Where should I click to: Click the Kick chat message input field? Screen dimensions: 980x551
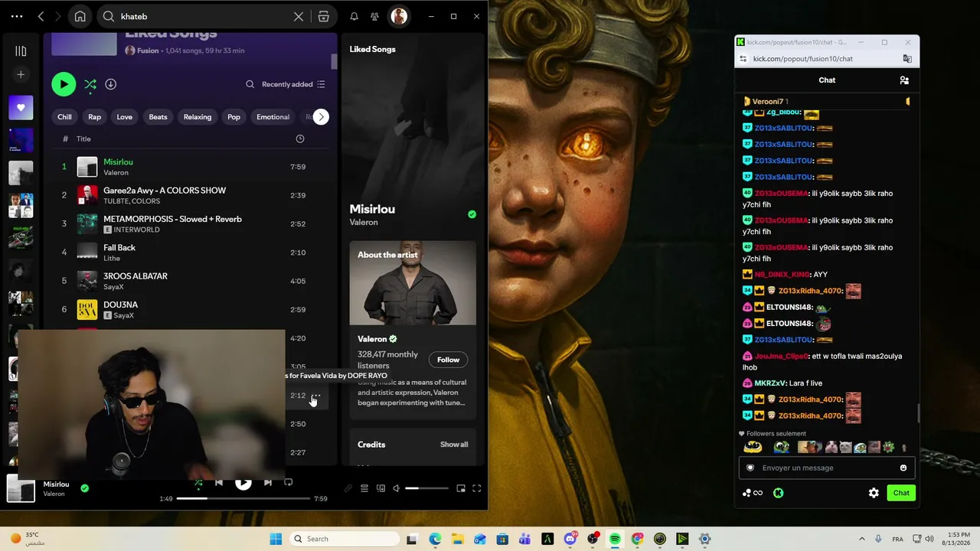tap(827, 468)
